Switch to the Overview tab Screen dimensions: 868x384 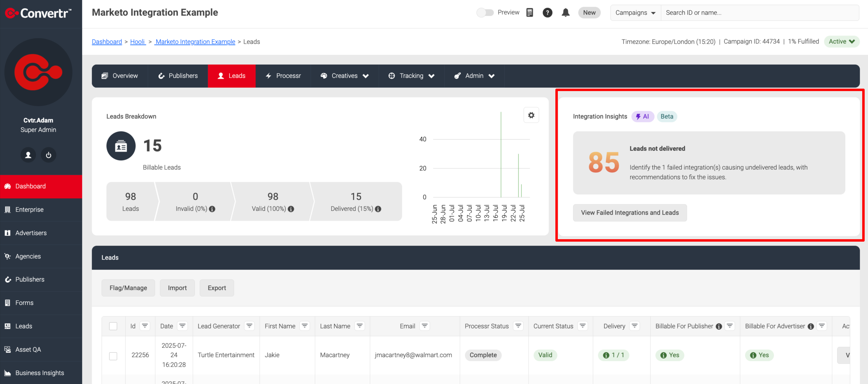[x=120, y=76]
